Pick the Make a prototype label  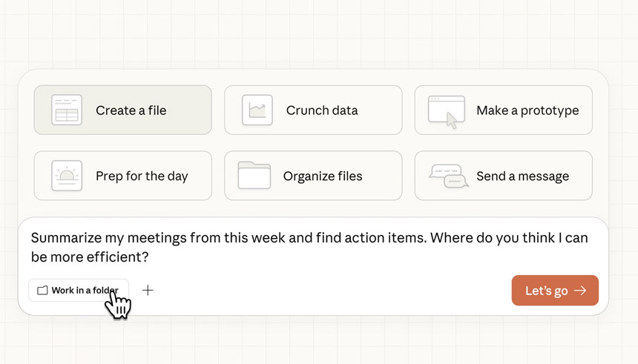click(527, 110)
